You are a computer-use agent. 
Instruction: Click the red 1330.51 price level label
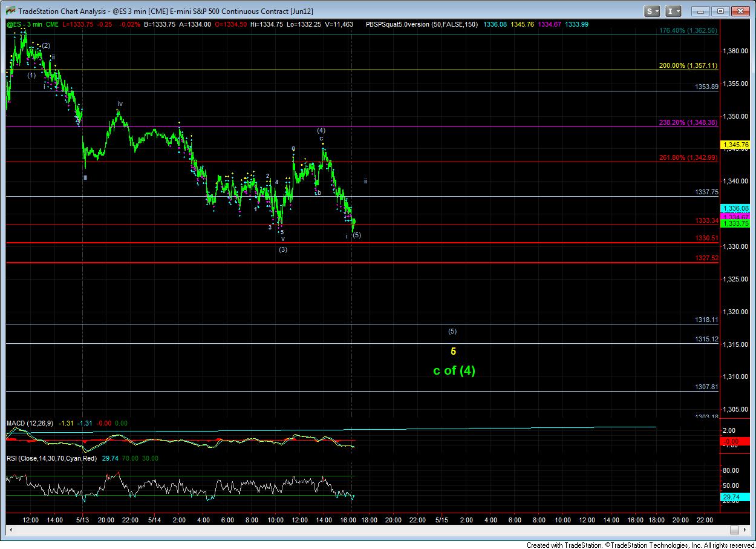(x=706, y=238)
